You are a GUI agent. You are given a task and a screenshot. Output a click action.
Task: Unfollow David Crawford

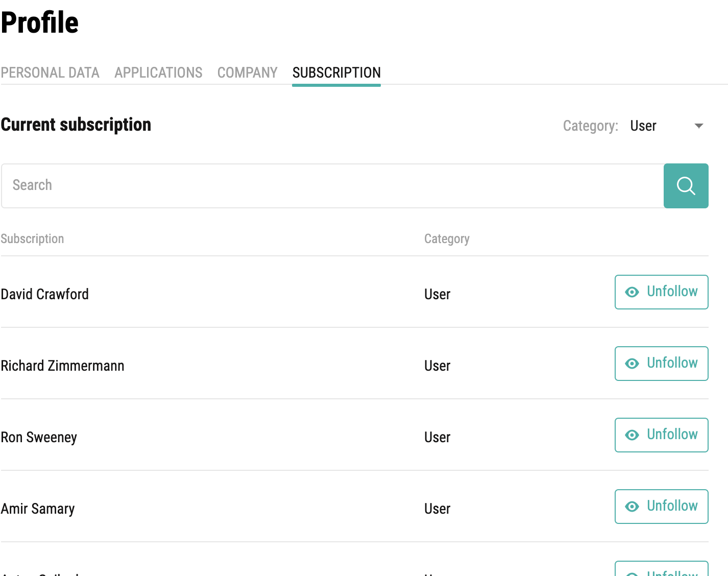tap(661, 292)
